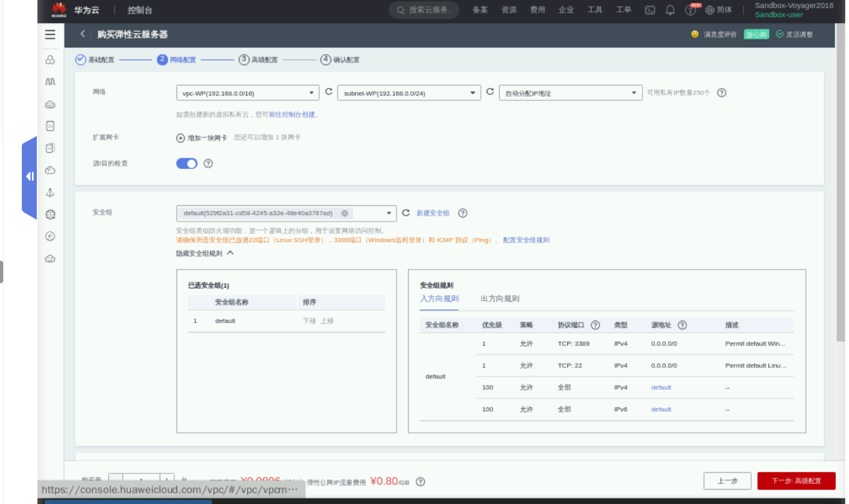849x504 pixels.
Task: Open the 资源 menu
Action: pyautogui.click(x=509, y=10)
